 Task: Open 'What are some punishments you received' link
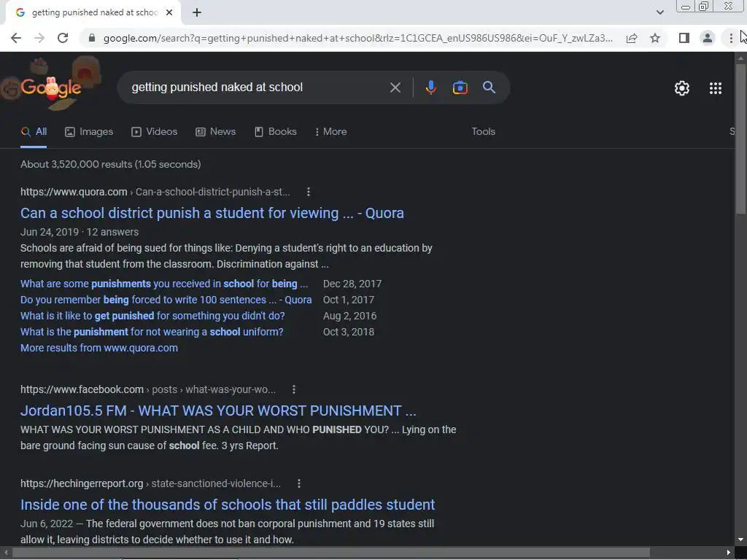(x=164, y=284)
